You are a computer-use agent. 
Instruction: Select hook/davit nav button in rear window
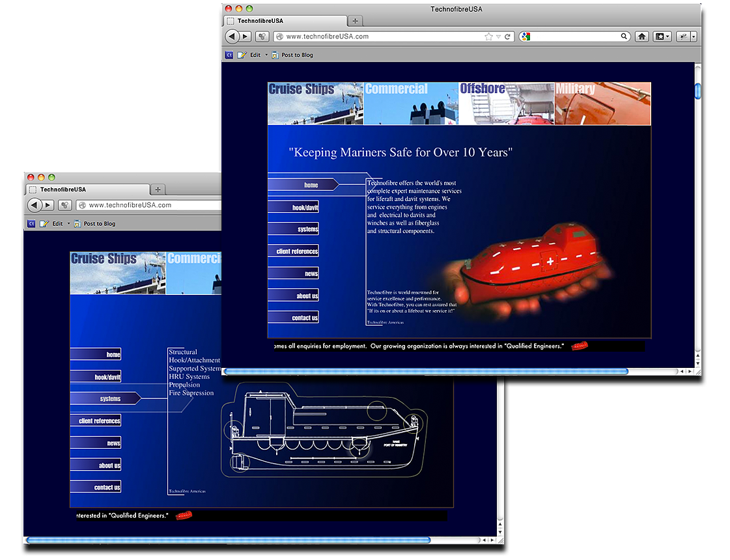click(96, 376)
